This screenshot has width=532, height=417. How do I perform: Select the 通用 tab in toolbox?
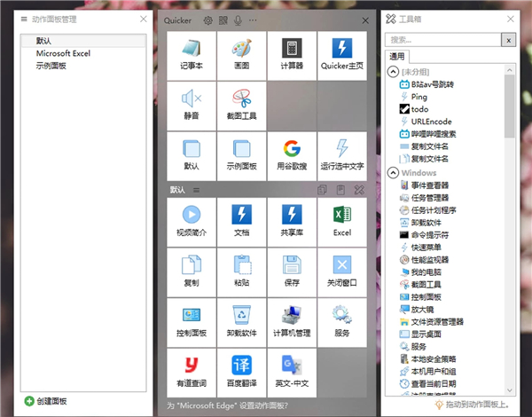click(x=397, y=56)
